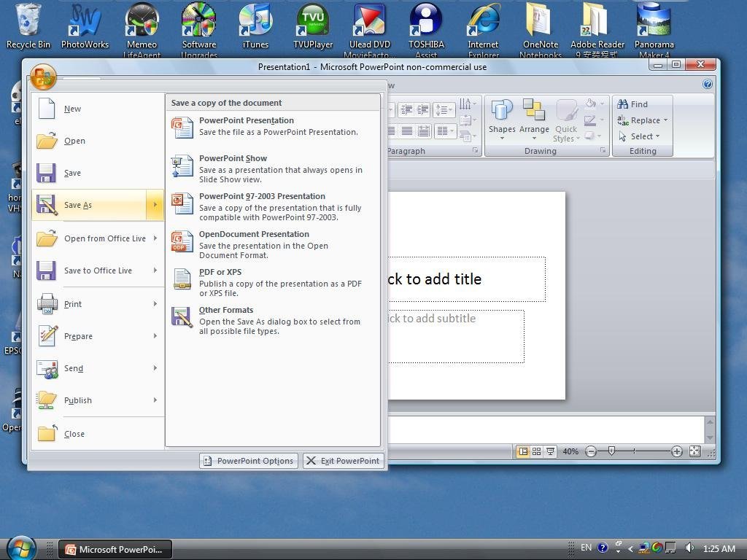747x560 pixels.
Task: Click the Exit PowerPoint button
Action: tap(343, 461)
